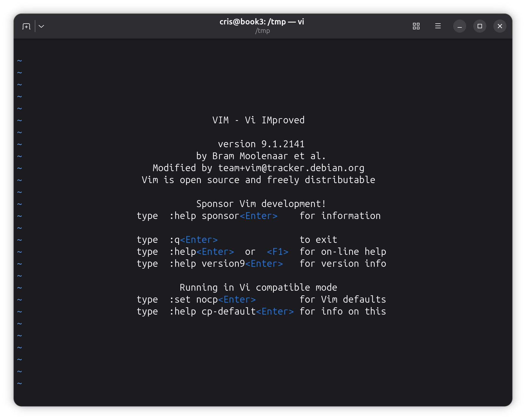This screenshot has width=526, height=420.
Task: Show tab overview grid
Action: [416, 26]
